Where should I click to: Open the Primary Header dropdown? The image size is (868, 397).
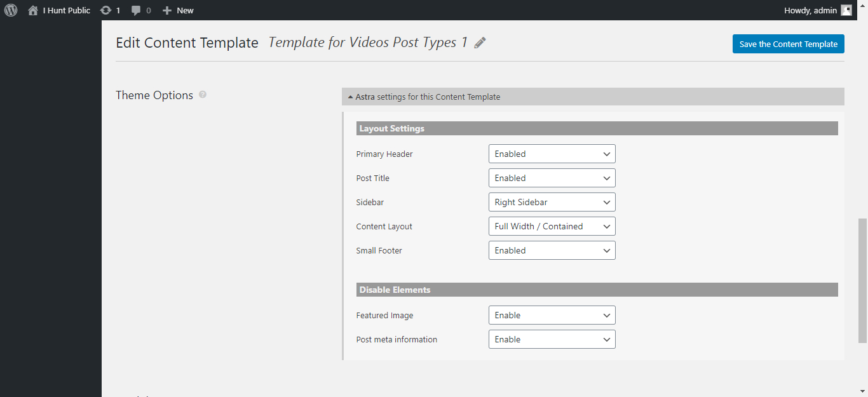coord(552,154)
